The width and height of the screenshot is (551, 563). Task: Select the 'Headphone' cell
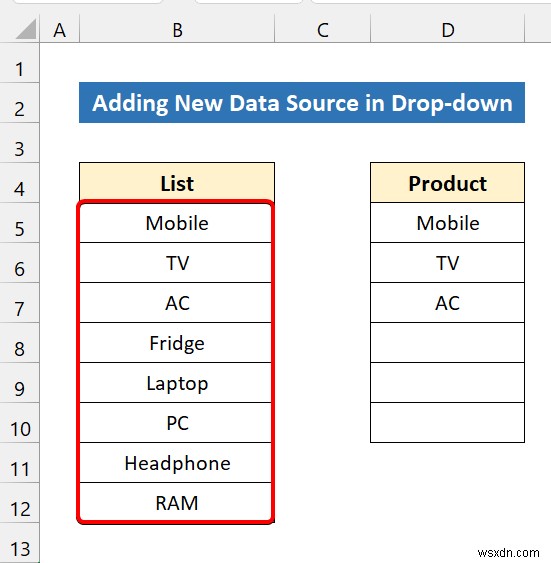point(177,463)
